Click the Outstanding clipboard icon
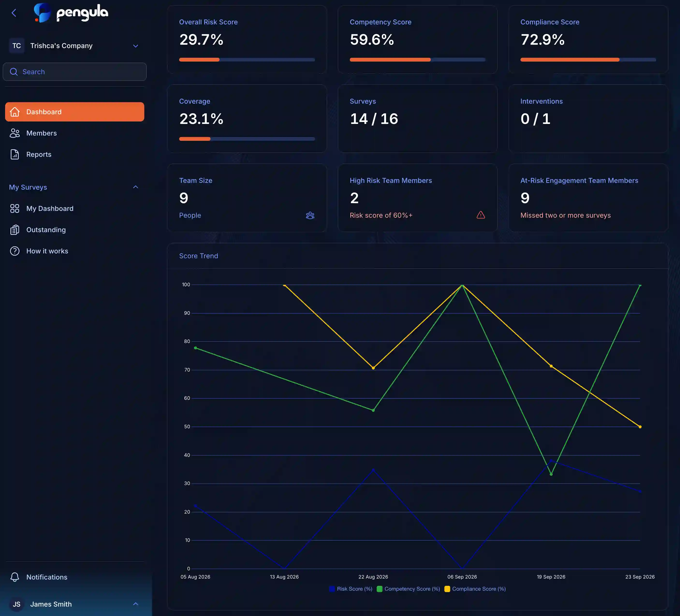This screenshot has width=680, height=616. click(15, 230)
